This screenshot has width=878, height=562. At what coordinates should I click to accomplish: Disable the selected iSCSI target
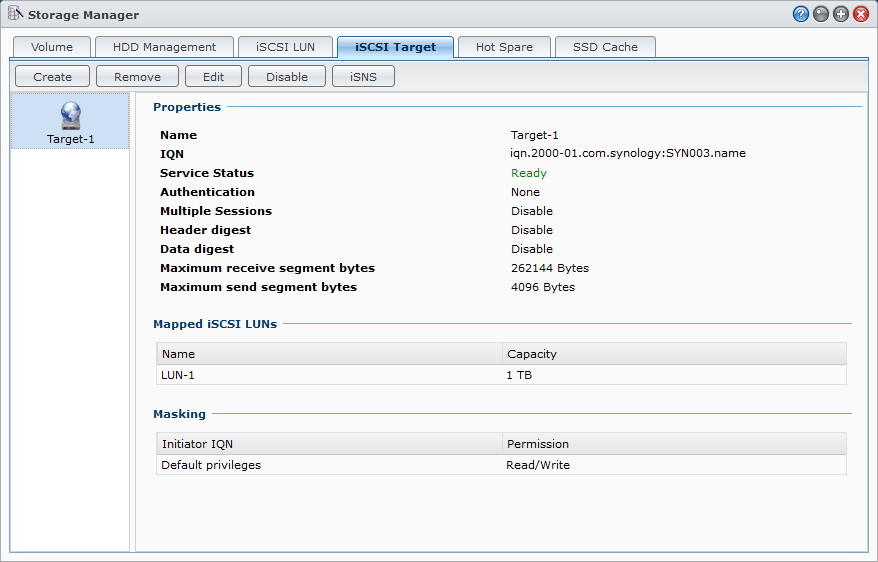[287, 77]
